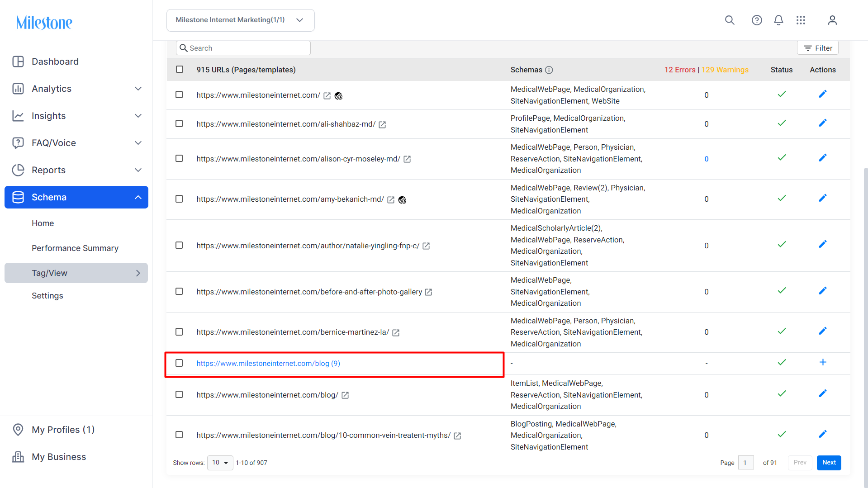Viewport: 868px width, 488px height.
Task: Expand the Reports menu chevron
Action: [x=138, y=170]
